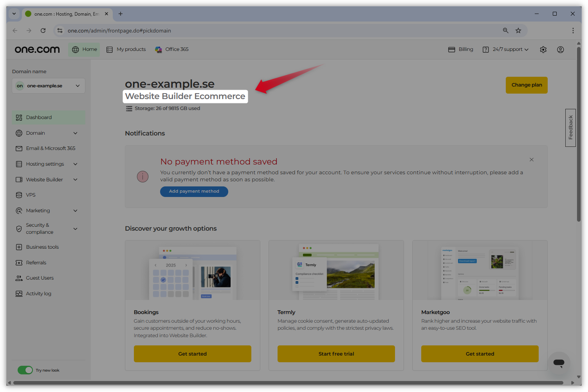
Task: Dismiss the payment method notification
Action: tap(532, 159)
